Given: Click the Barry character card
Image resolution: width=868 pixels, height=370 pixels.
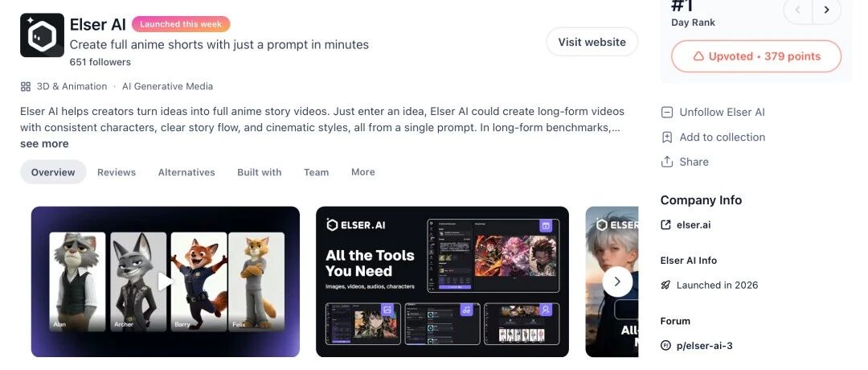Looking at the screenshot, I should click(x=199, y=282).
